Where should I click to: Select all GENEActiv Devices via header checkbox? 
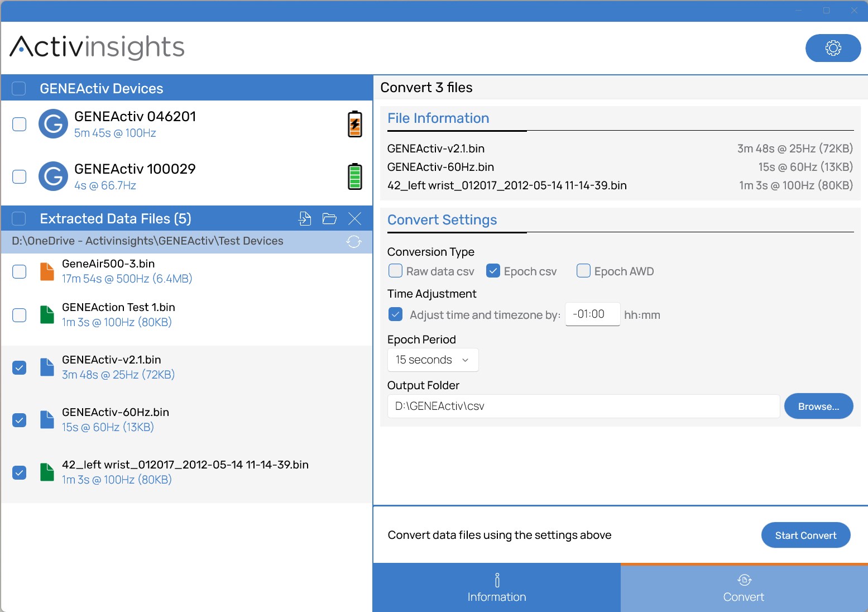pos(19,88)
